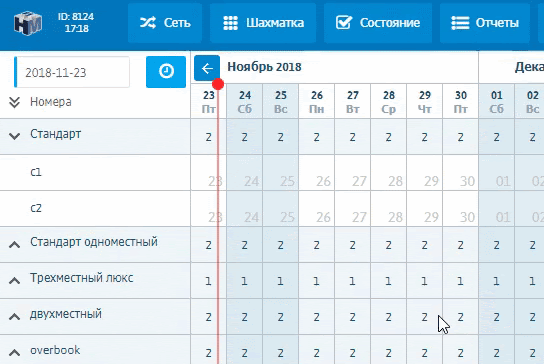Click Стандарт одноместный availability on day 27
Screen dimensions: 544x364
[352, 245]
